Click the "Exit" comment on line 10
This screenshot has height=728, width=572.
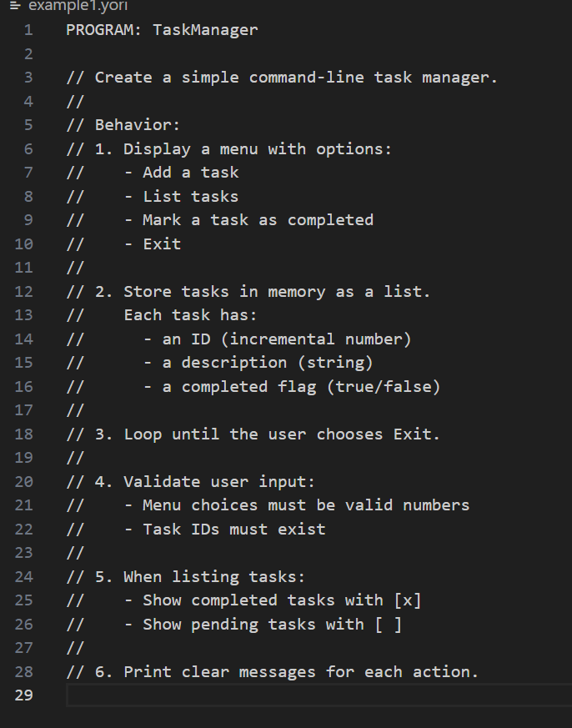coord(162,244)
